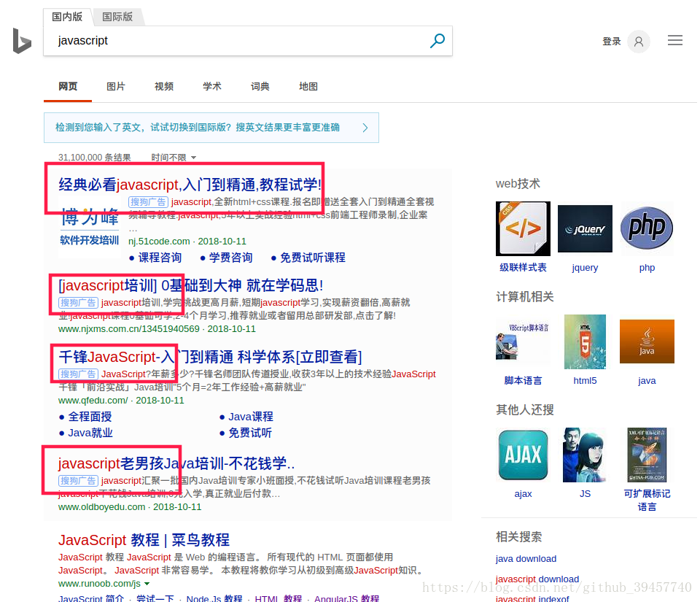Click the JS movie poster thumbnail
700x602 pixels.
point(584,455)
